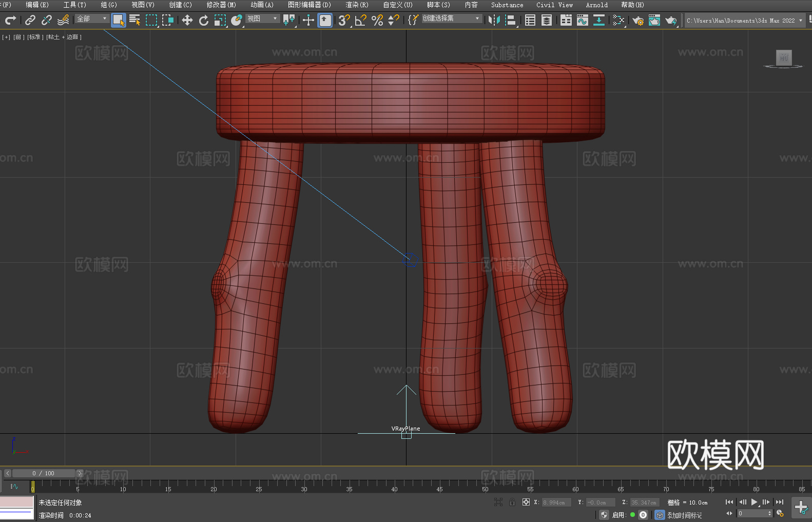Open the 视图(V) menu
This screenshot has height=522, width=812.
pos(143,5)
